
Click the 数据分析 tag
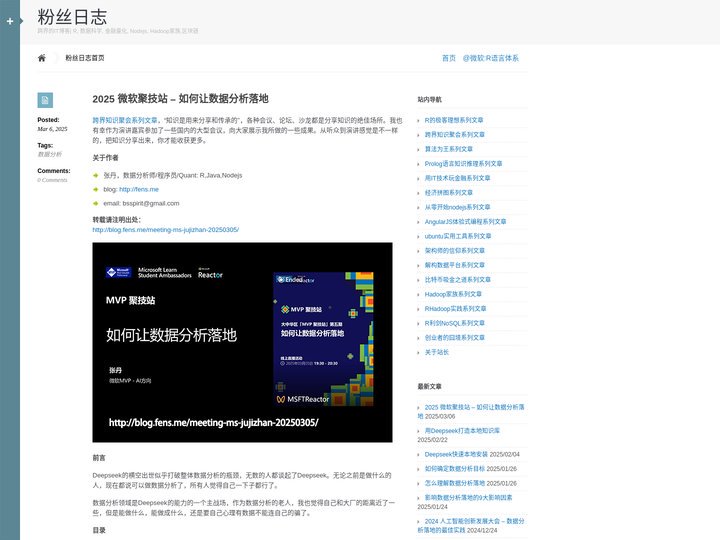click(x=50, y=154)
